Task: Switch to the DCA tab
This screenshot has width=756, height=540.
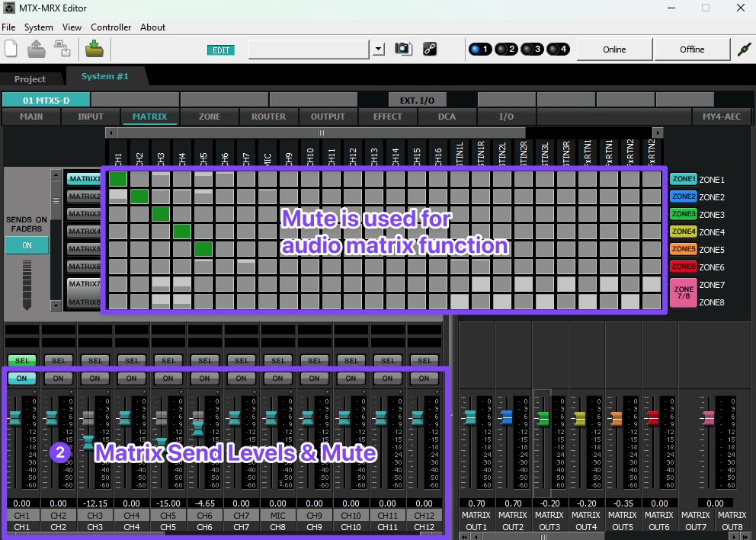Action: pyautogui.click(x=447, y=117)
